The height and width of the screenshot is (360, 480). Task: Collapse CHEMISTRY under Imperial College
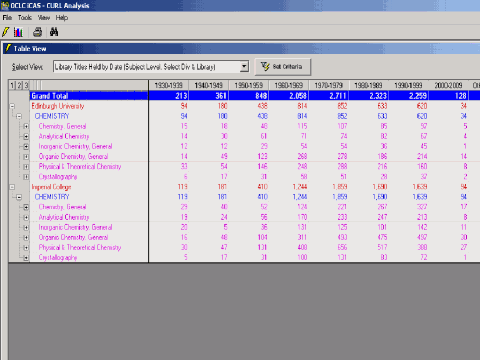pos(19,197)
